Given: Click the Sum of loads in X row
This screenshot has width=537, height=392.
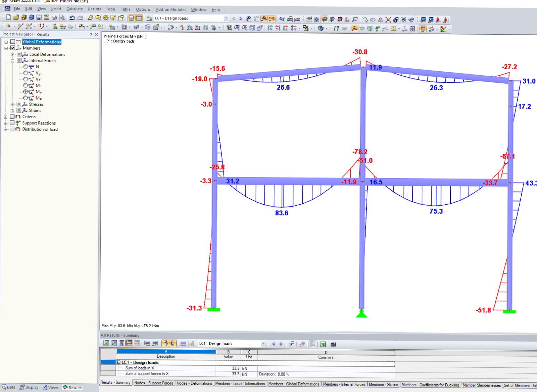Looking at the screenshot, I should (x=255, y=368).
